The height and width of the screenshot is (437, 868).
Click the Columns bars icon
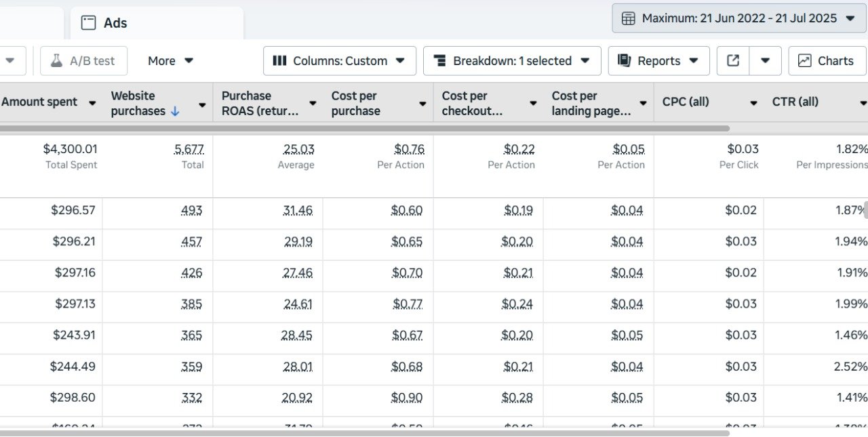click(x=279, y=61)
